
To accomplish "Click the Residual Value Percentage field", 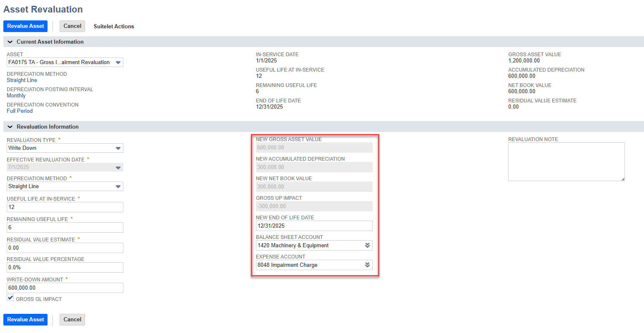I will (x=65, y=268).
